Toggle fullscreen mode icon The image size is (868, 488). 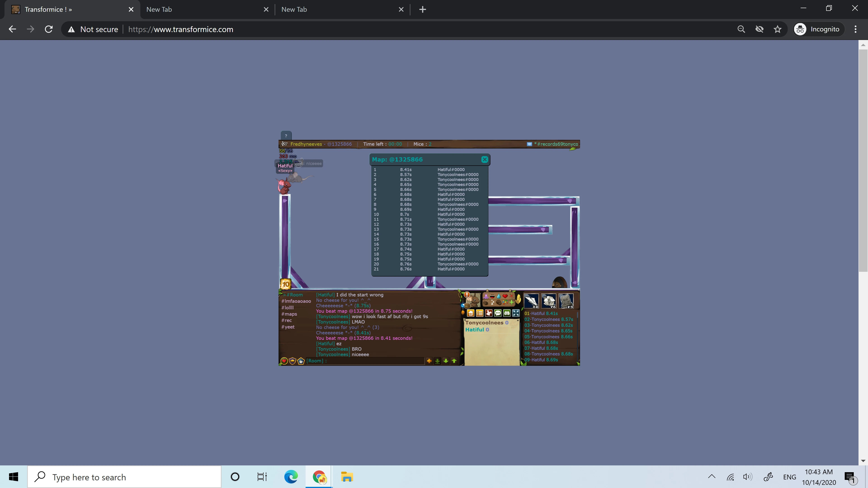516,313
